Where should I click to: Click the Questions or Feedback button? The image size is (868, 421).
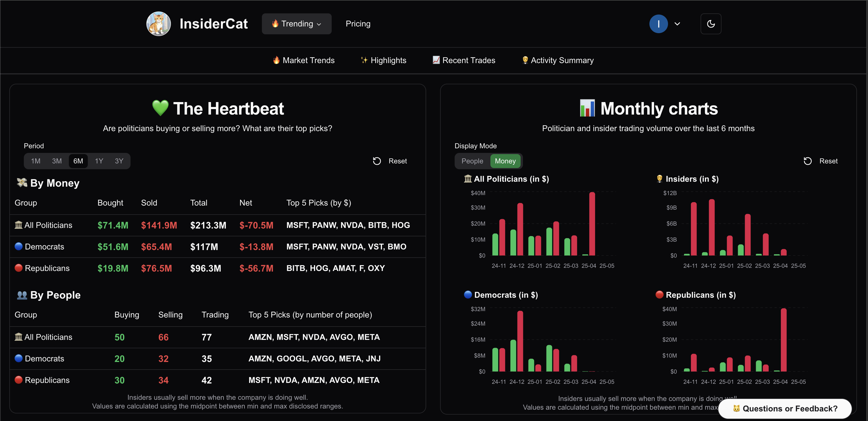pyautogui.click(x=785, y=408)
